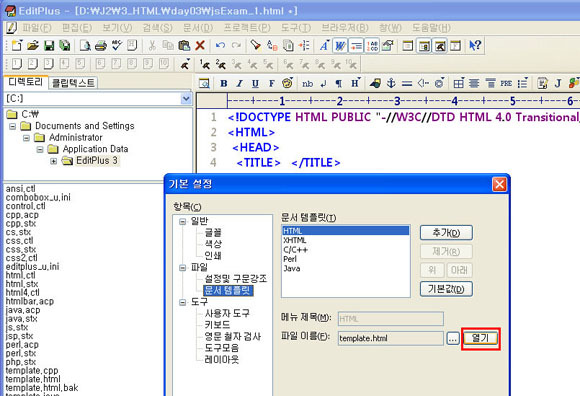Click the 파일 이름 input field

point(391,338)
